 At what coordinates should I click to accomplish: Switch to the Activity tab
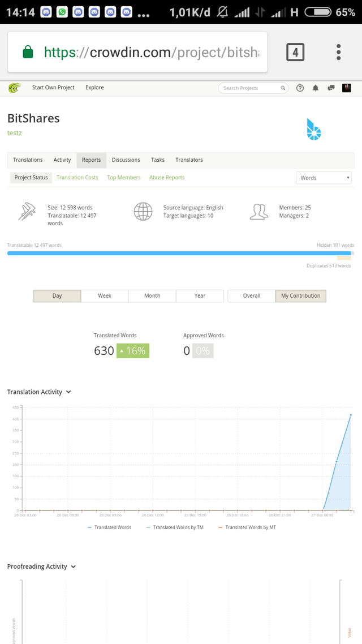click(62, 160)
